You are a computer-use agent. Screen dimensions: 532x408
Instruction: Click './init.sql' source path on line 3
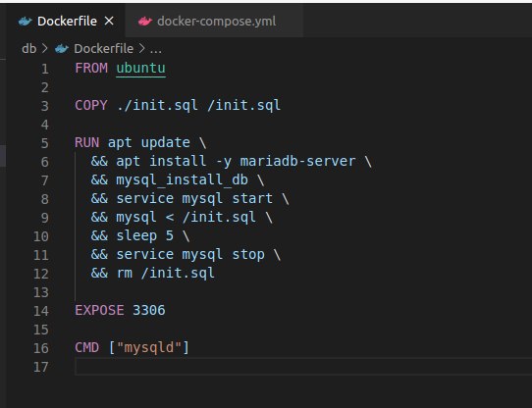tap(157, 106)
